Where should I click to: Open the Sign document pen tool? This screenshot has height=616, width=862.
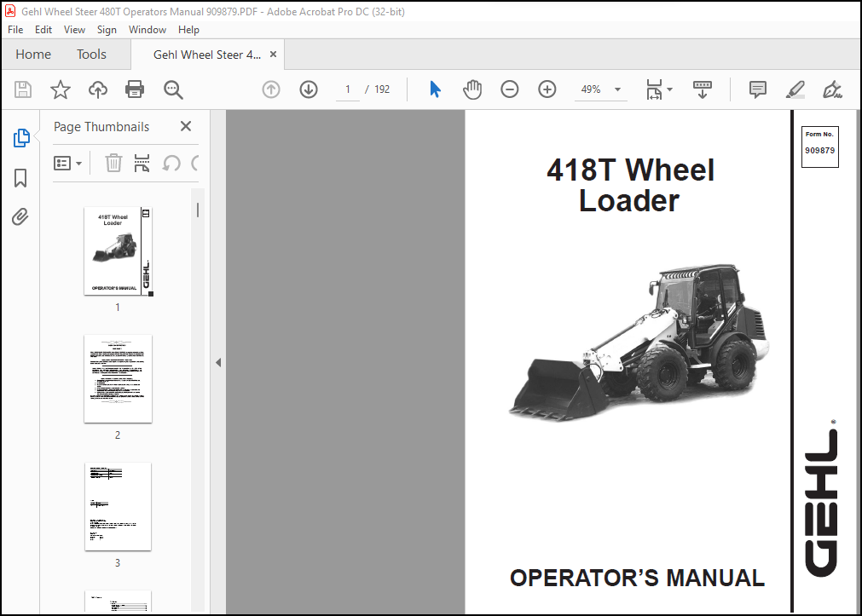[832, 89]
